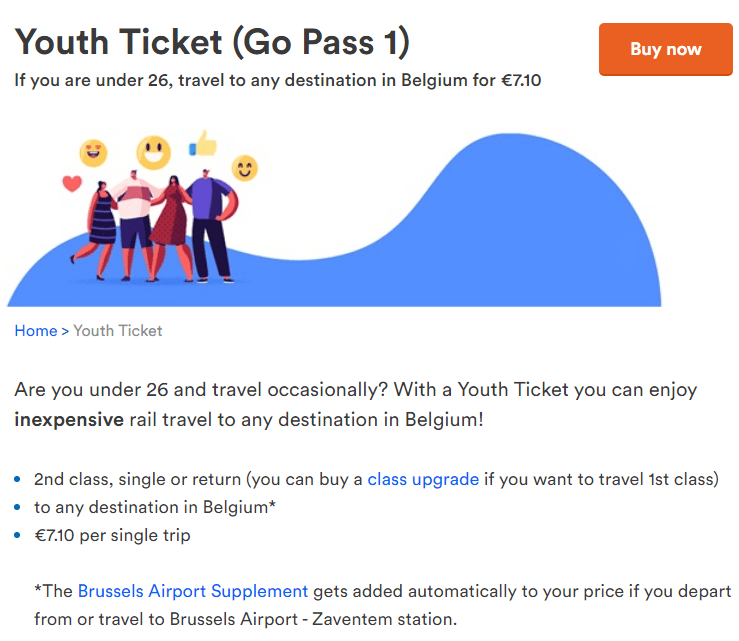Click the smiling emoji beside the thumbs-up
The height and width of the screenshot is (641, 739).
tap(244, 167)
